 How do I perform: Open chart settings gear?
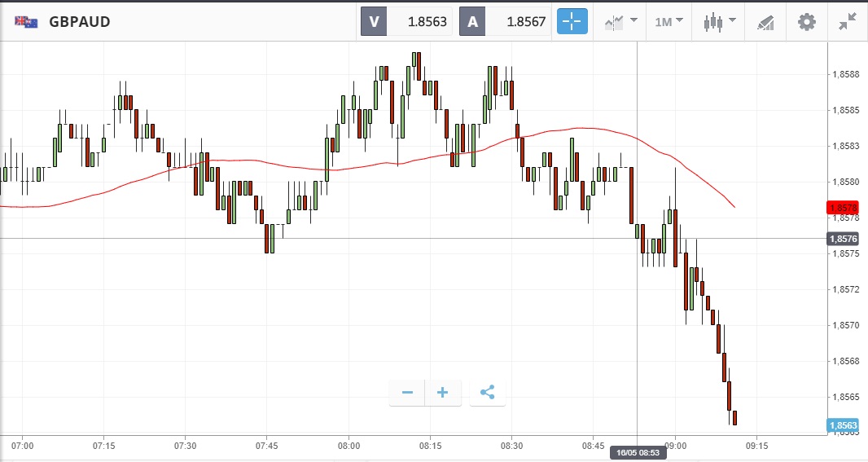pos(806,21)
